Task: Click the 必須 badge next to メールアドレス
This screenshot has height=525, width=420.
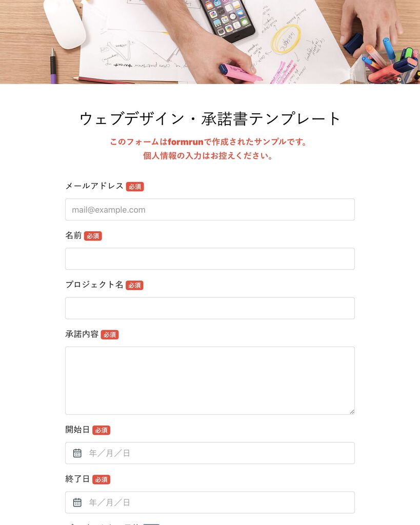Action: 135,187
